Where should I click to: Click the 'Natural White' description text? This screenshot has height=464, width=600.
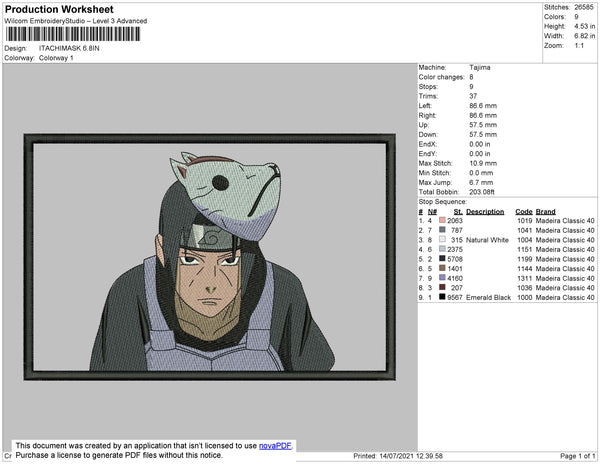click(488, 240)
